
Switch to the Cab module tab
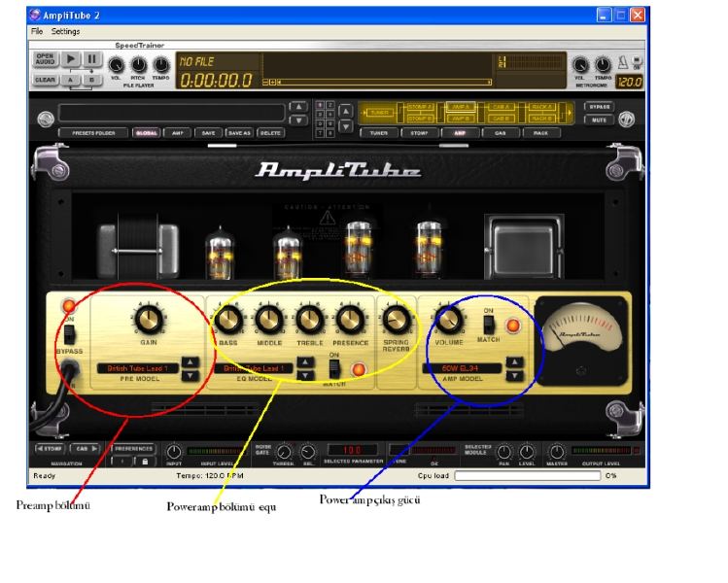pyautogui.click(x=501, y=131)
